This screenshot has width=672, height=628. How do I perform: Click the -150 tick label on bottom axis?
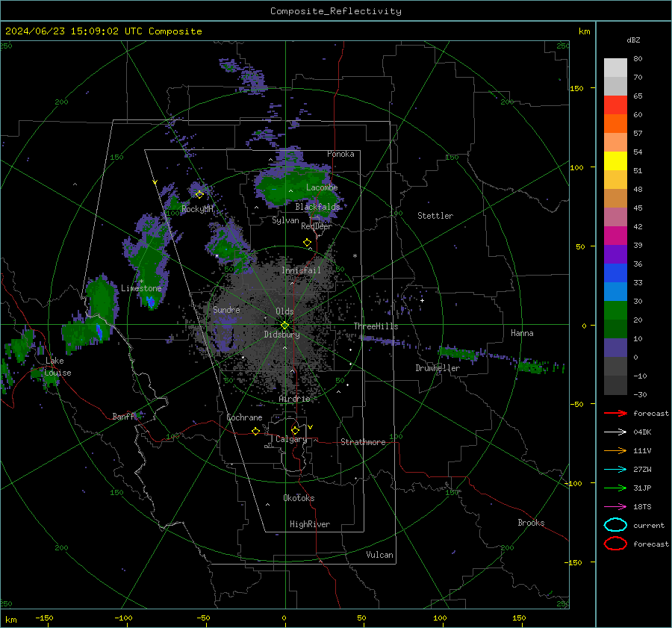point(44,618)
